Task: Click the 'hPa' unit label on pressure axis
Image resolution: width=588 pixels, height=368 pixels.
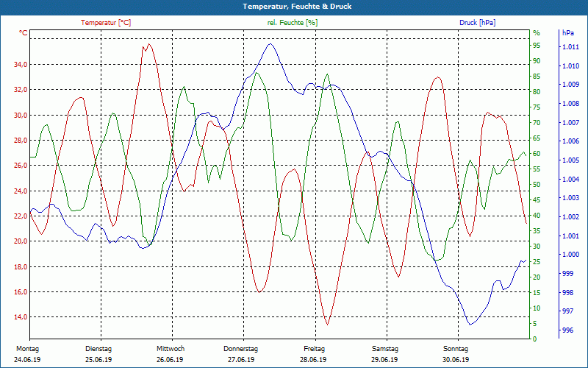Action: (568, 33)
